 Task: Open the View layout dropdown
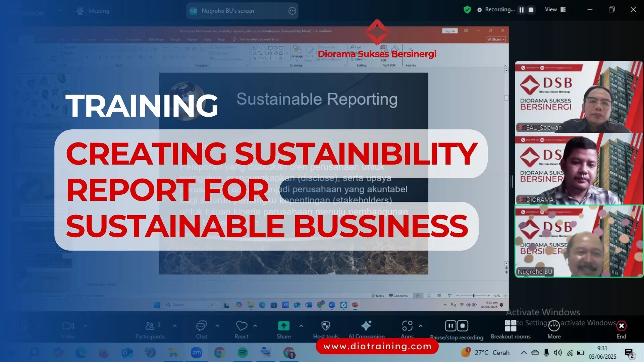pos(555,9)
